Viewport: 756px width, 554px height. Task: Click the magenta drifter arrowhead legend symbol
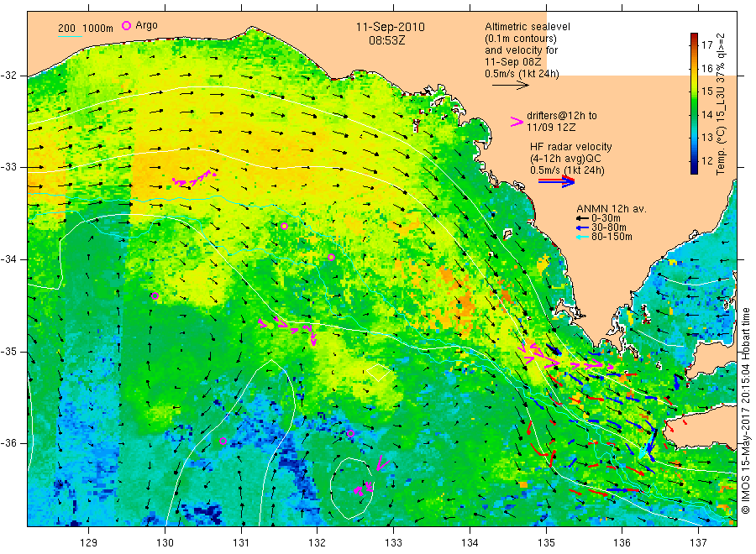pos(517,122)
